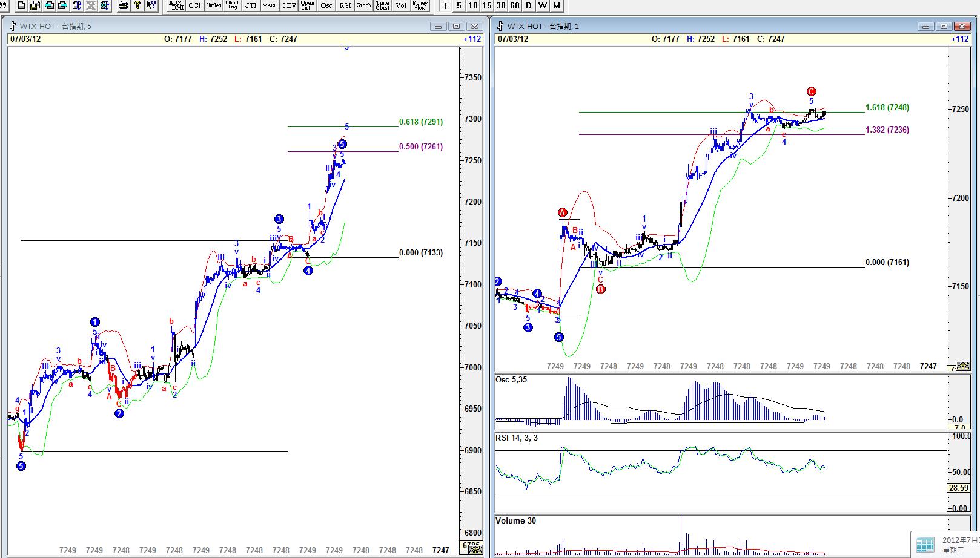Click the red circled C wave marker

[x=812, y=92]
